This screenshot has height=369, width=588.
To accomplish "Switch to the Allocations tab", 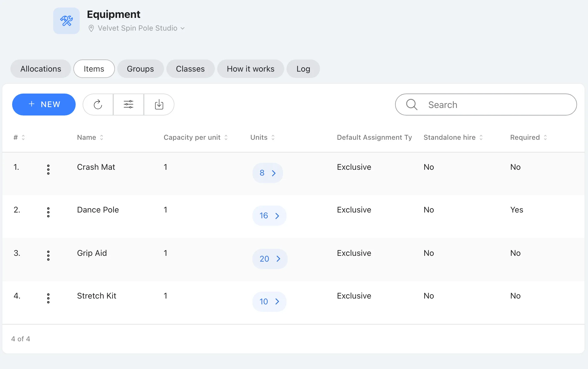I will 41,69.
